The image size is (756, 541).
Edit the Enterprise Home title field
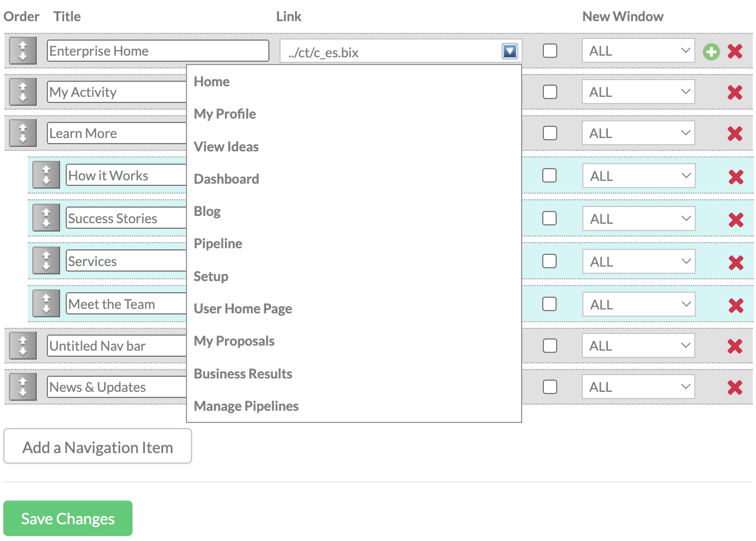[x=158, y=51]
